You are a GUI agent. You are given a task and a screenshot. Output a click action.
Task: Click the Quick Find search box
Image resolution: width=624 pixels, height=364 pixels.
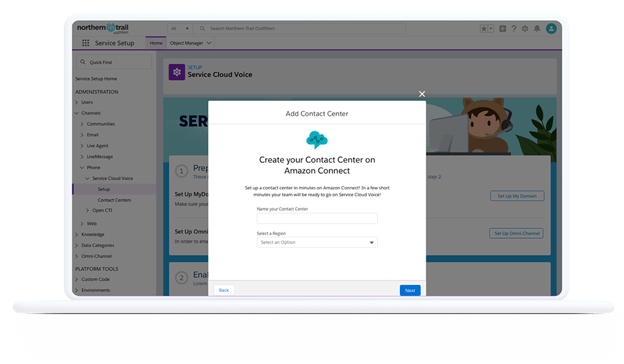click(114, 62)
